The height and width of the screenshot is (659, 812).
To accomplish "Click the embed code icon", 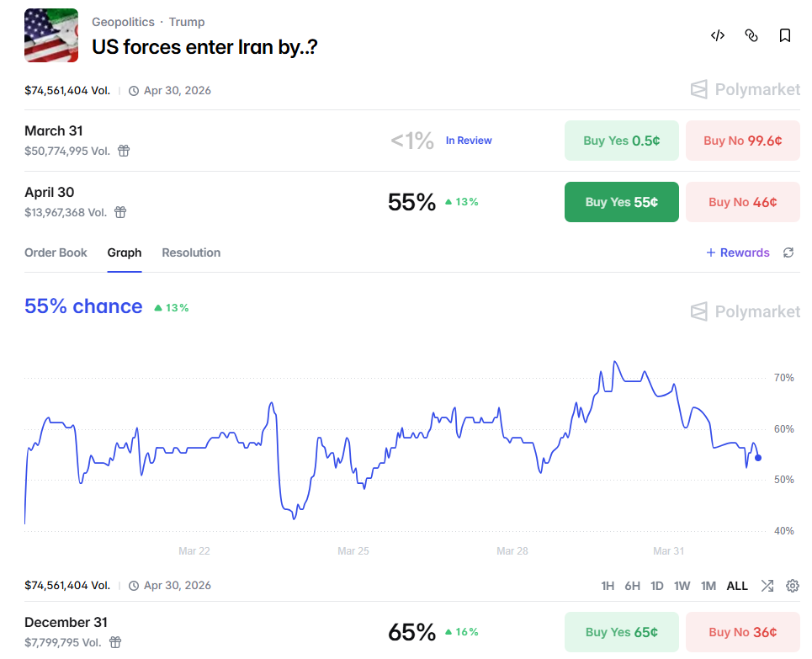I will point(718,35).
